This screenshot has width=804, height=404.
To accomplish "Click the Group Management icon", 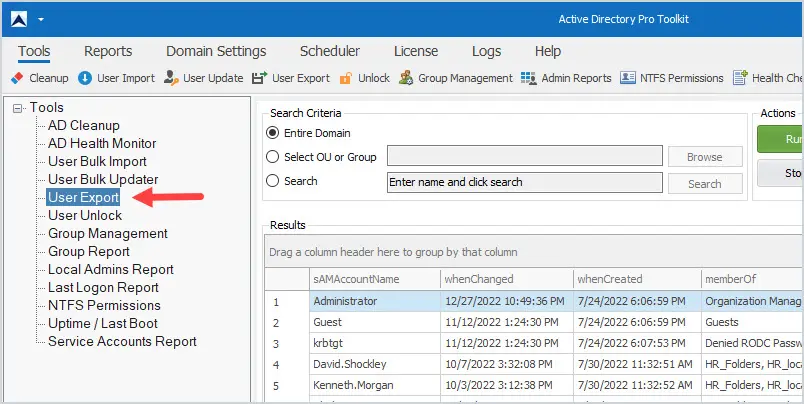I will click(x=406, y=78).
